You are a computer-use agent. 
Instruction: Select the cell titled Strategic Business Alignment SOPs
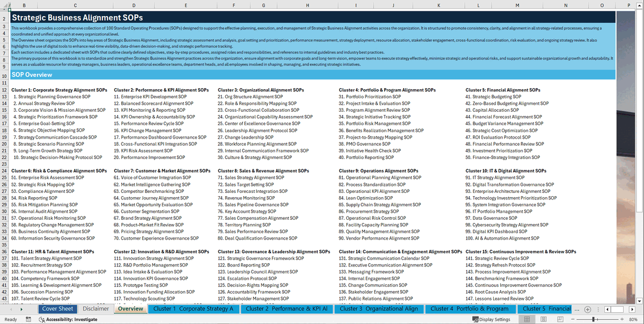click(64, 17)
